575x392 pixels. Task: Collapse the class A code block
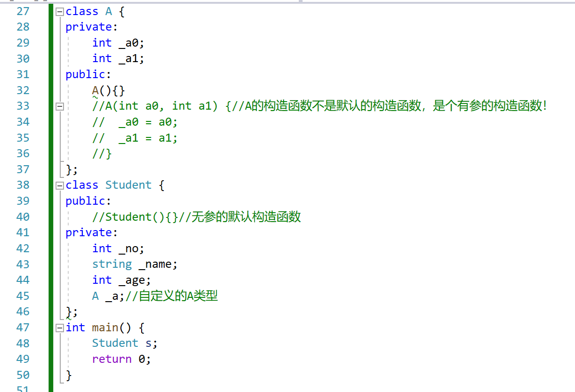pyautogui.click(x=59, y=12)
